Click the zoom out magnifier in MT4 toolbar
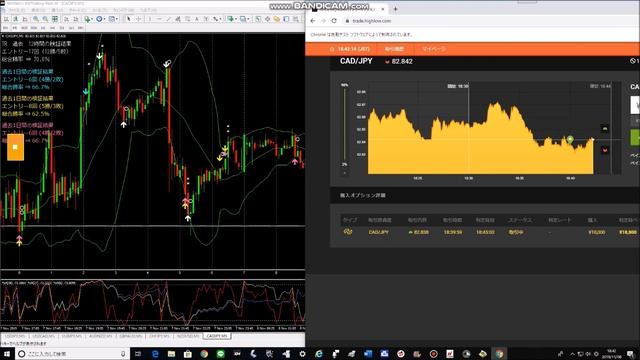The width and height of the screenshot is (640, 360). pyautogui.click(x=45, y=19)
